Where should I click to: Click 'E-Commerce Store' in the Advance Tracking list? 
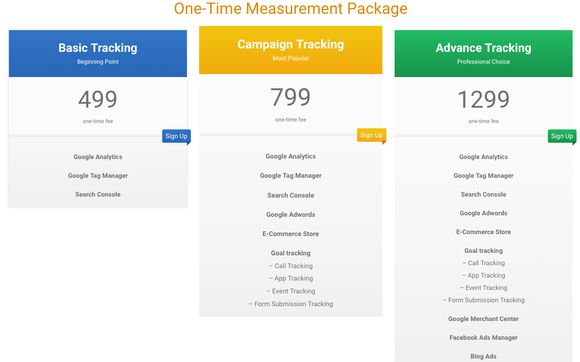(x=483, y=232)
